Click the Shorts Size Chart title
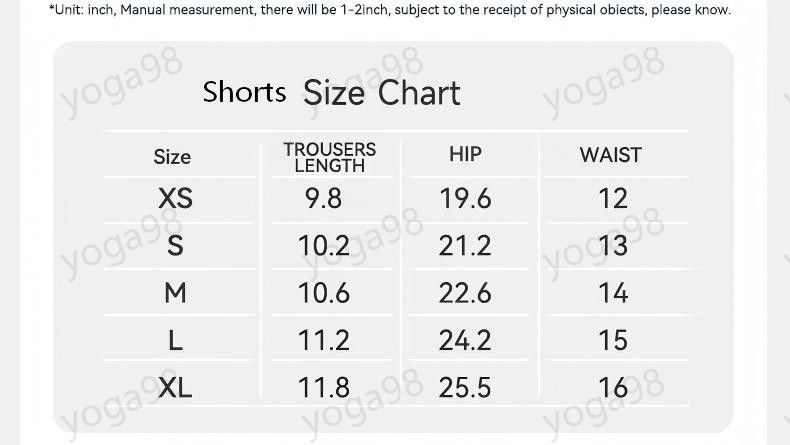The image size is (790, 445). [332, 93]
